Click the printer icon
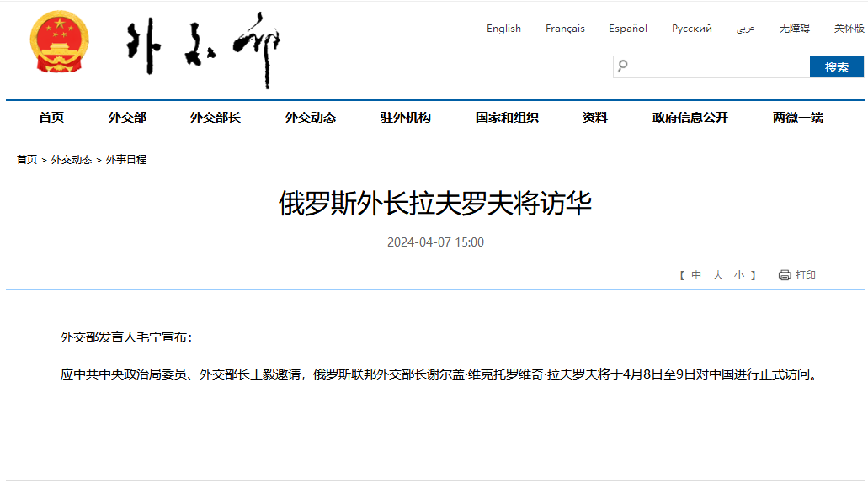 click(785, 275)
